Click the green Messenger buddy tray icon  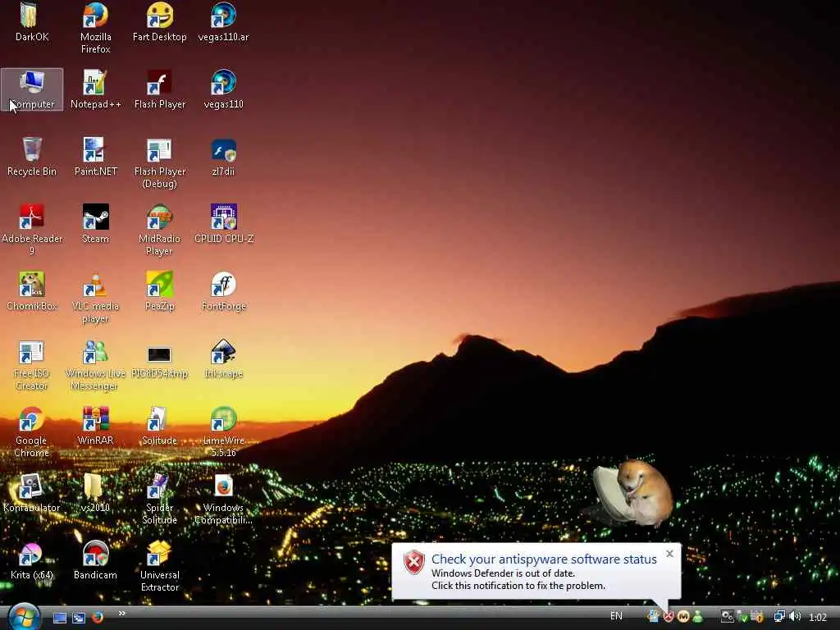tap(697, 617)
